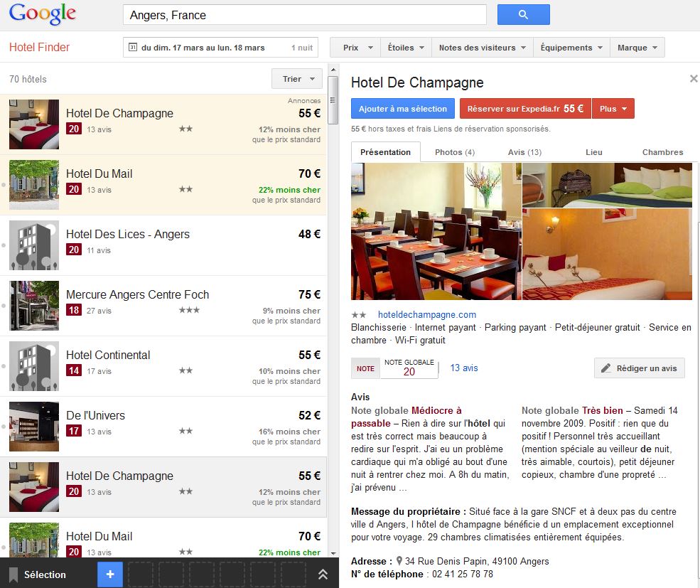
Task: Click the address 34 Rue Denis Papin
Action: pos(477,561)
